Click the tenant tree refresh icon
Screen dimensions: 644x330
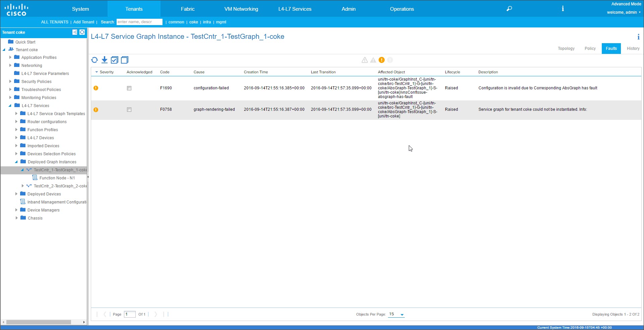82,32
